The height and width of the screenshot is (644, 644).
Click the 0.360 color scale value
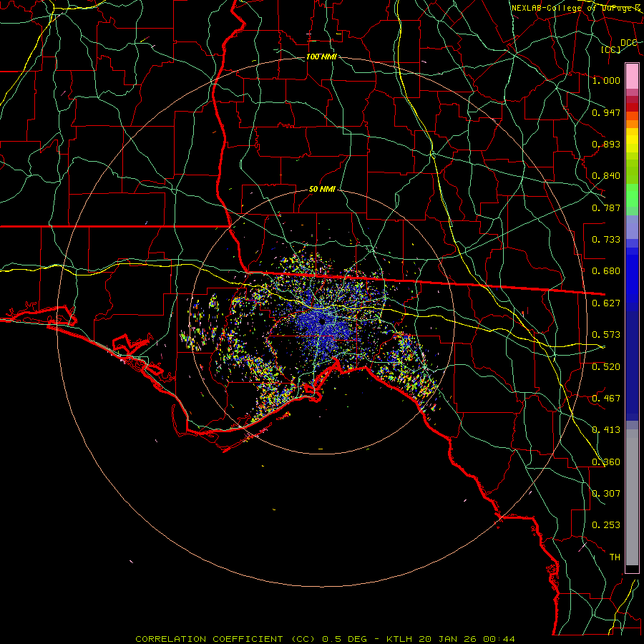point(606,462)
